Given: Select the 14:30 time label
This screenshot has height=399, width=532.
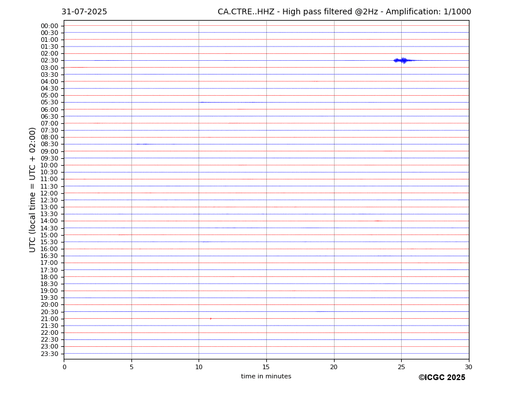Looking at the screenshot, I should coord(49,228).
